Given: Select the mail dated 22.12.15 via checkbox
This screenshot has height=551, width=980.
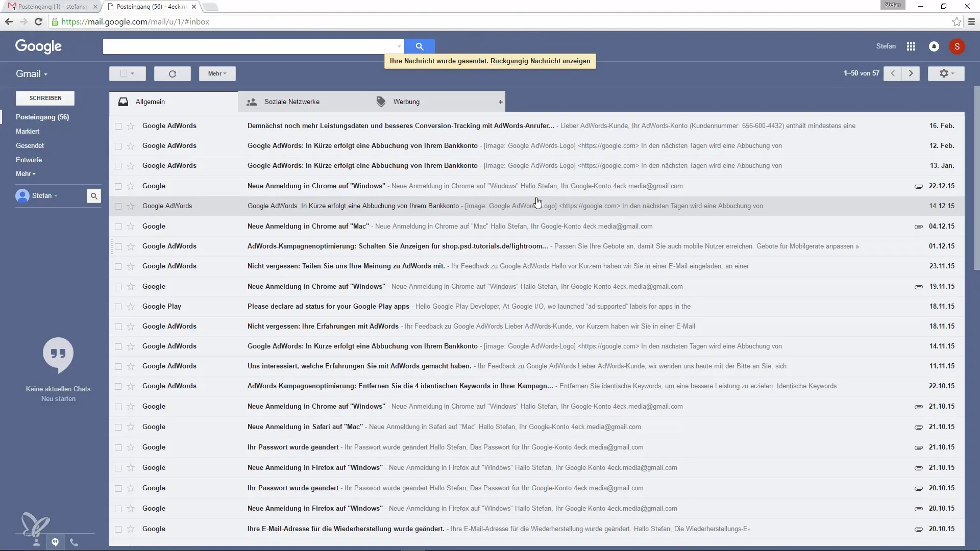Looking at the screenshot, I should click(118, 186).
